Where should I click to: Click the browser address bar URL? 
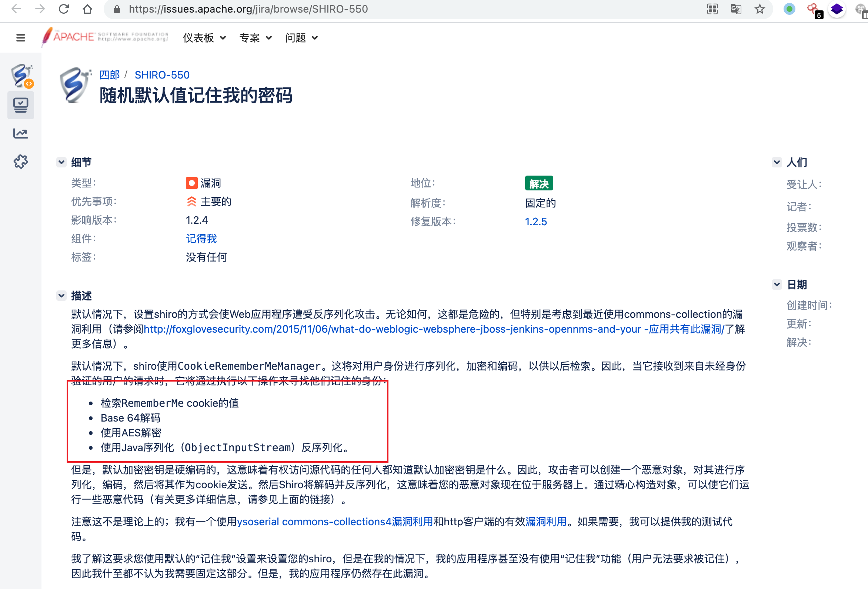pyautogui.click(x=248, y=9)
